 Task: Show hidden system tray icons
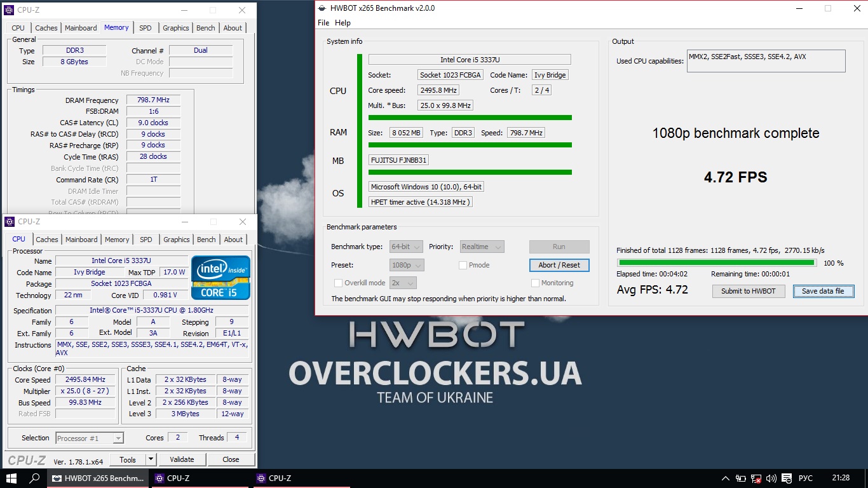tap(726, 478)
